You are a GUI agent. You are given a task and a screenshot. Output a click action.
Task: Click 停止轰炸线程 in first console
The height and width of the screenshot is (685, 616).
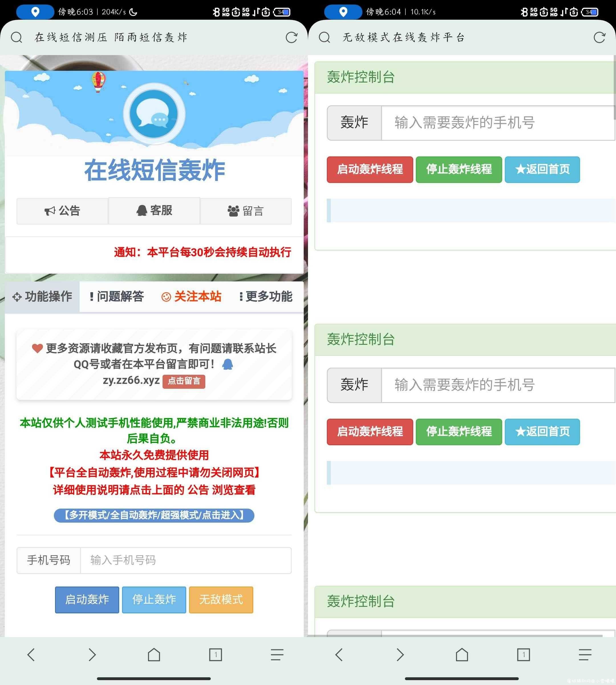pyautogui.click(x=459, y=169)
